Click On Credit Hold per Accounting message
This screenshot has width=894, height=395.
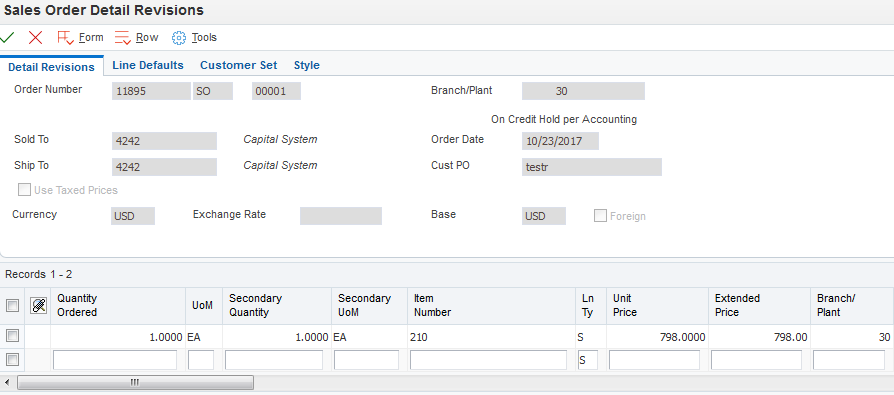click(564, 120)
